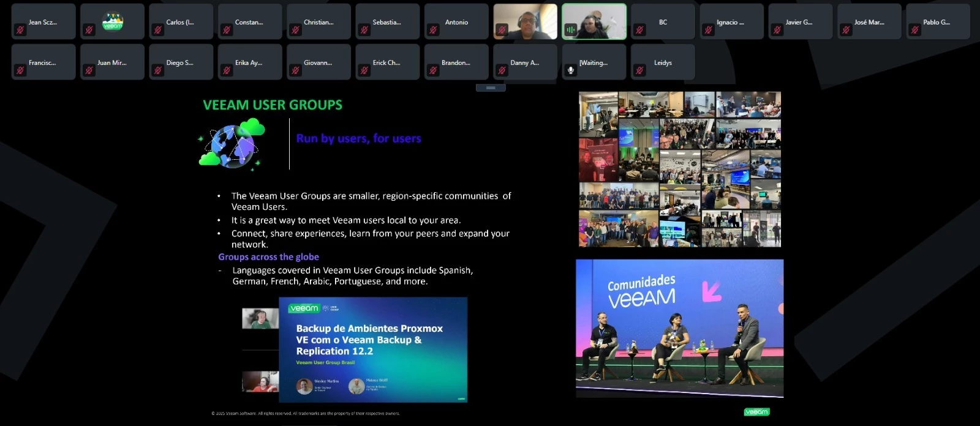Click the muted mic icon on Brandon... tile
The height and width of the screenshot is (426, 980).
(x=433, y=70)
